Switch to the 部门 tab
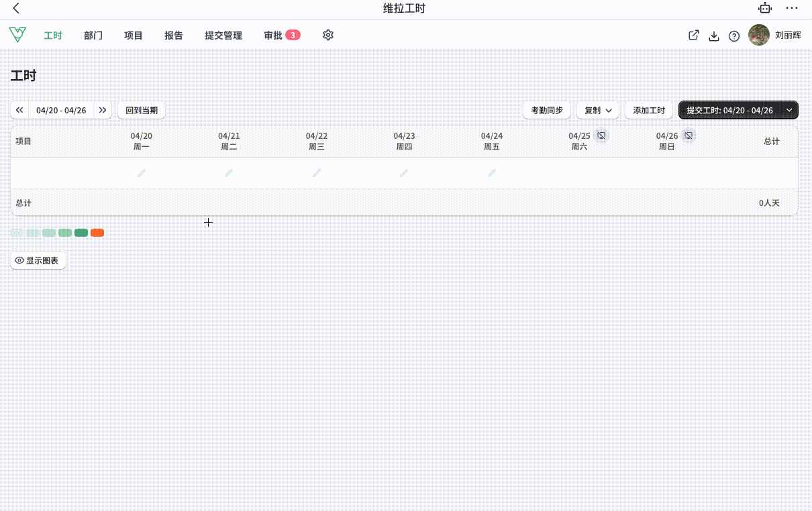The width and height of the screenshot is (812, 511). pyautogui.click(x=93, y=36)
